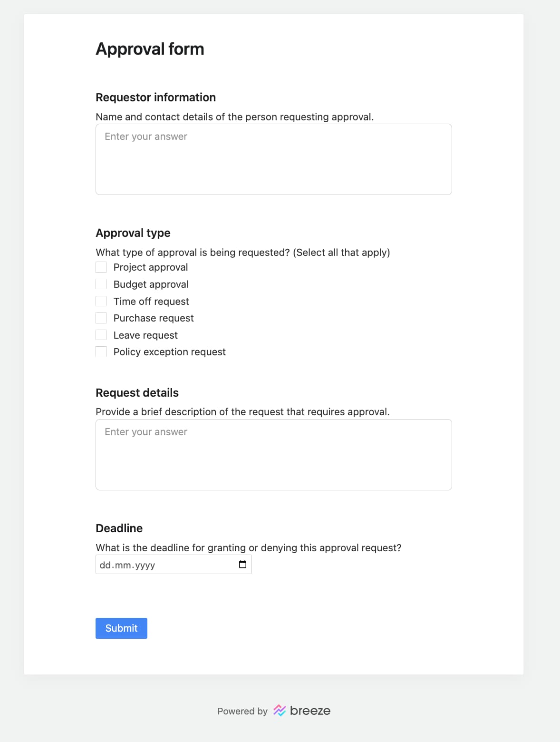Screen dimensions: 560x742
Task: Select the year segment of the date input
Action: (x=145, y=565)
